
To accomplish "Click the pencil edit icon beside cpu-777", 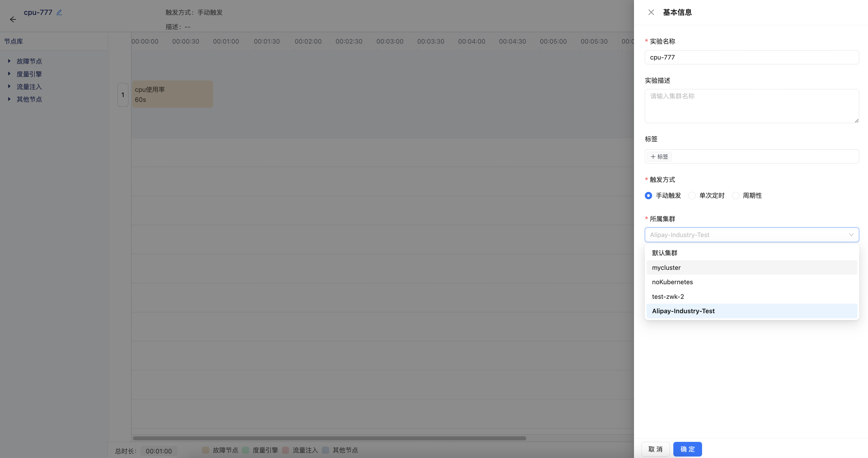I will click(x=59, y=12).
